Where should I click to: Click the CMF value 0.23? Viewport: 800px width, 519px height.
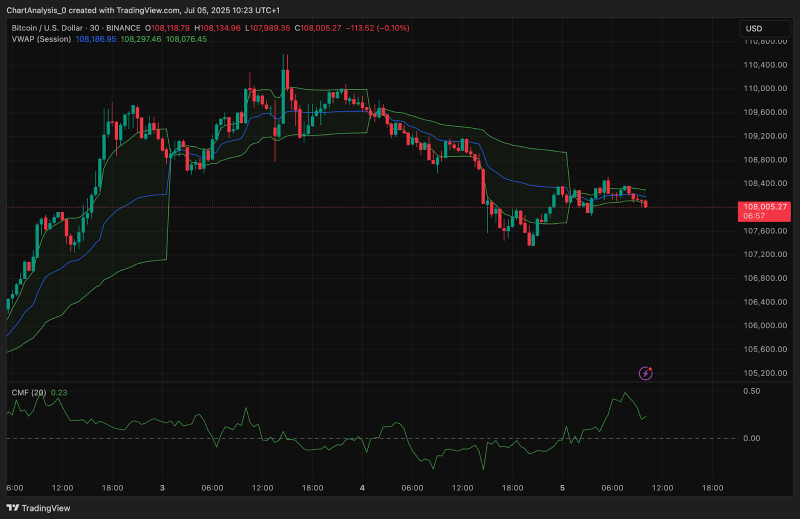click(x=59, y=392)
